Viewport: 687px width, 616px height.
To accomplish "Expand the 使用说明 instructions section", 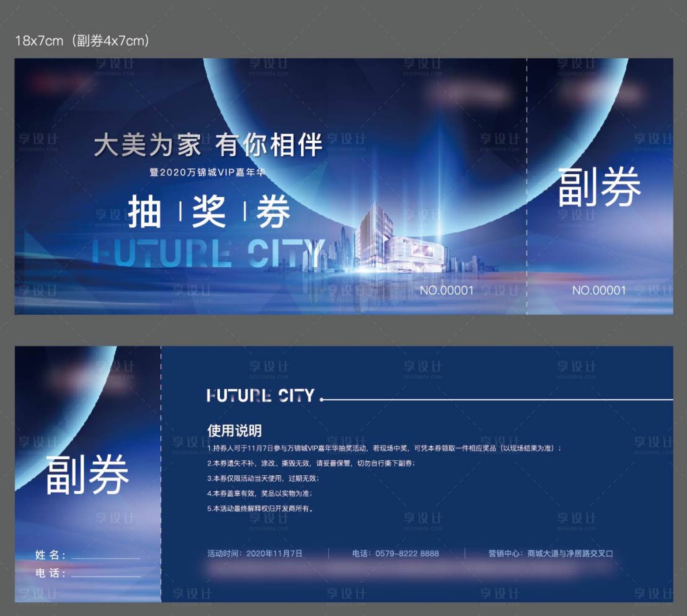I will (236, 430).
